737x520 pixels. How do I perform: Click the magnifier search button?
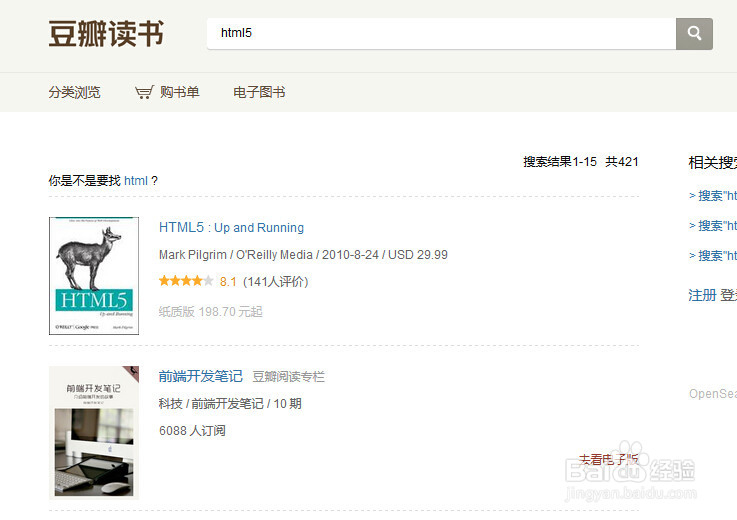click(x=694, y=33)
